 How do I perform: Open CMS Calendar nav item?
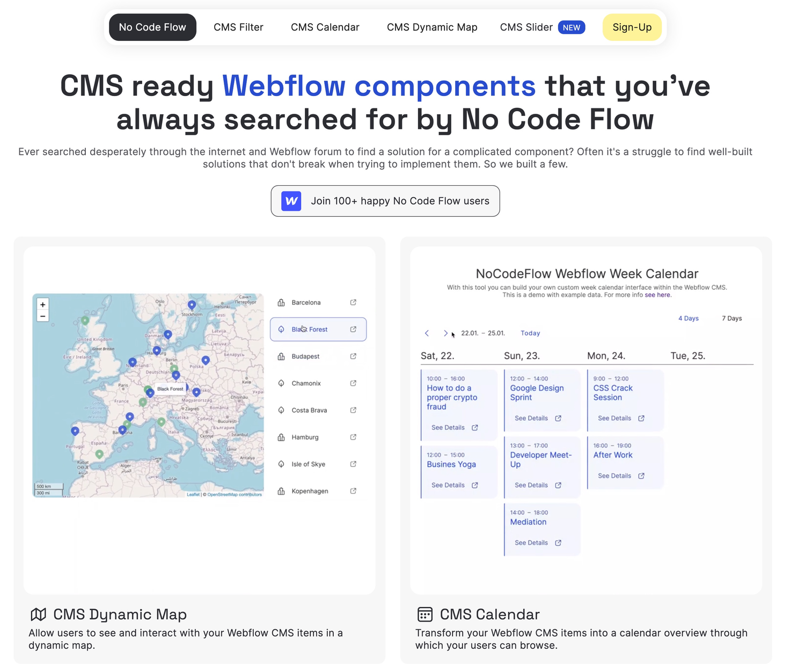pos(325,27)
